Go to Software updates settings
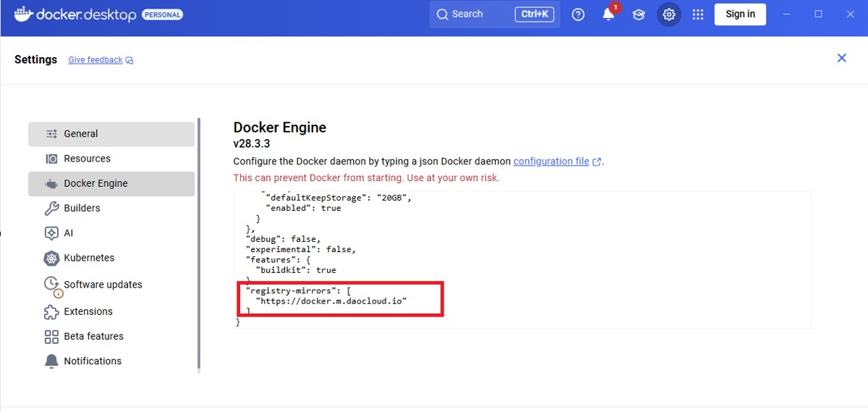 click(x=103, y=285)
